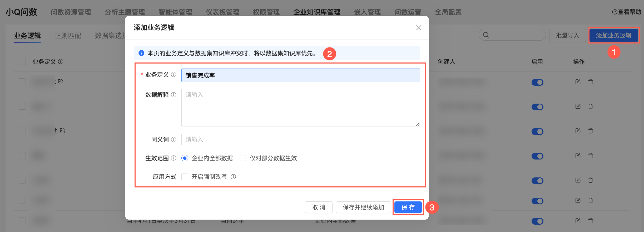The height and width of the screenshot is (232, 644).
Task: Click into the 同义词 input field
Action: (301, 139)
